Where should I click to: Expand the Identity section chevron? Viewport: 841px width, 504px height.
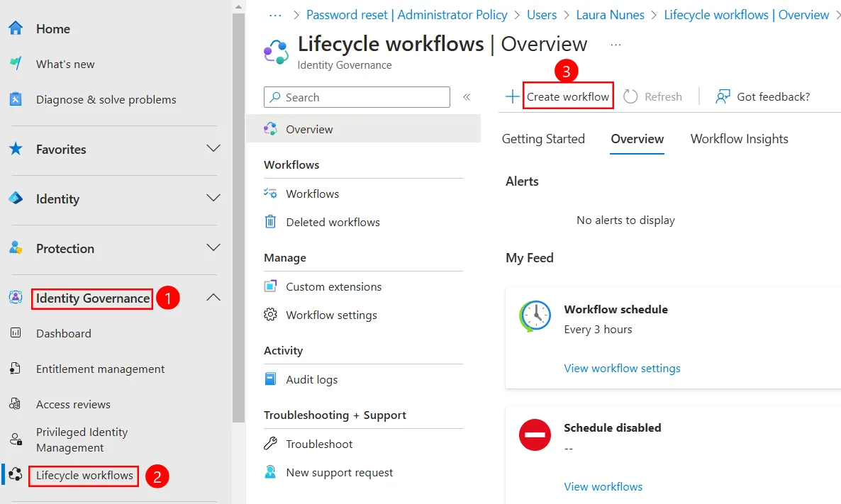[213, 198]
